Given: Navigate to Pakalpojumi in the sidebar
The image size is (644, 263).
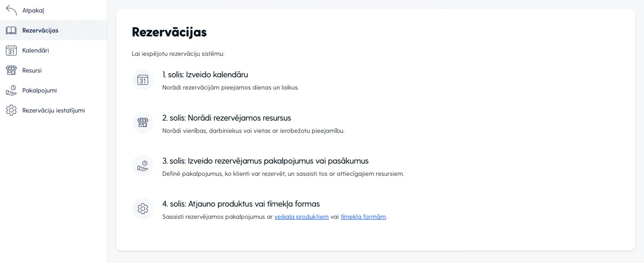Looking at the screenshot, I should click(40, 90).
